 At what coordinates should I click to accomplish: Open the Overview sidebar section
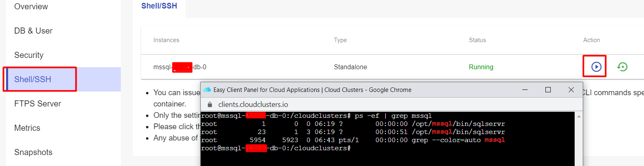(31, 6)
